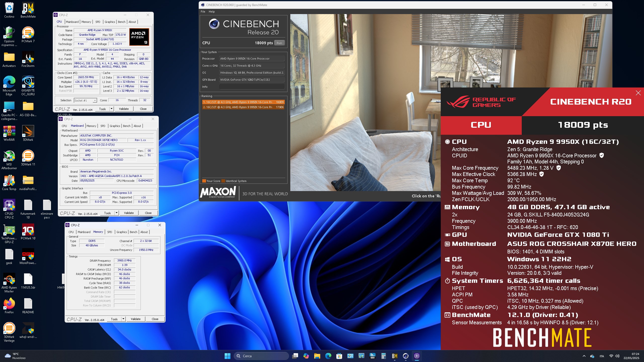Open File Explorer from the taskbar
Screen dimensions: 644x362
click(x=317, y=356)
